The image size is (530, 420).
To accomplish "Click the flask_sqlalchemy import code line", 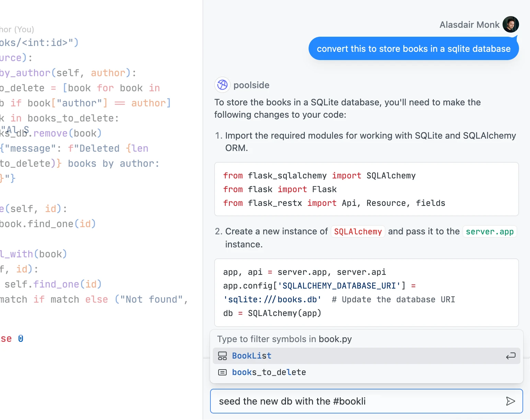I will (x=319, y=176).
